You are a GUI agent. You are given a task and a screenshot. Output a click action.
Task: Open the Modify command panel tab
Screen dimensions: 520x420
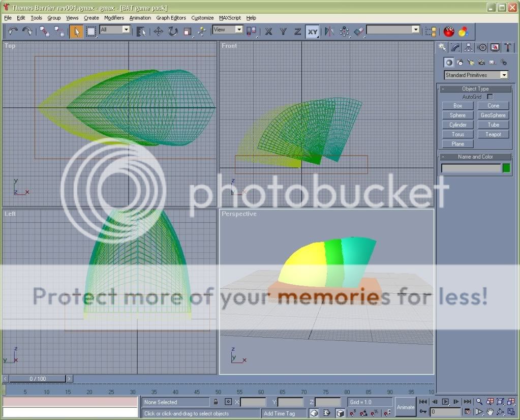point(456,47)
